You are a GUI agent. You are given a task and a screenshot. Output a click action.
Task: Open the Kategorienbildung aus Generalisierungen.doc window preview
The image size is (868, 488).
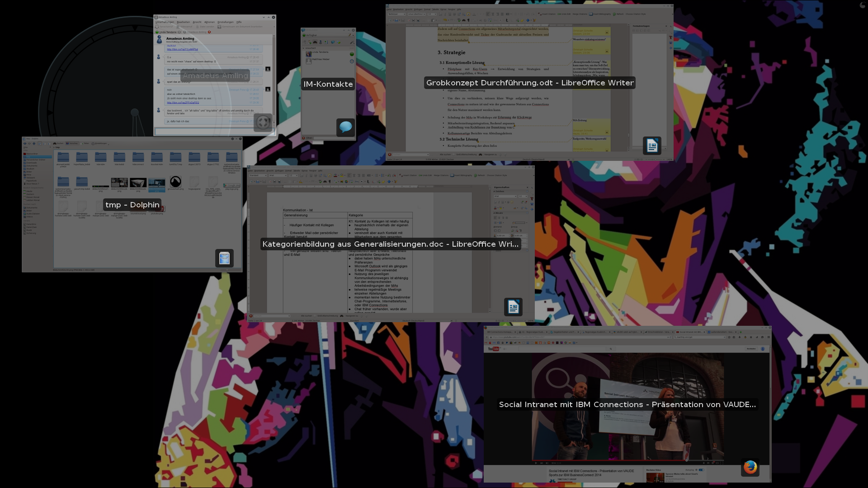pos(391,244)
